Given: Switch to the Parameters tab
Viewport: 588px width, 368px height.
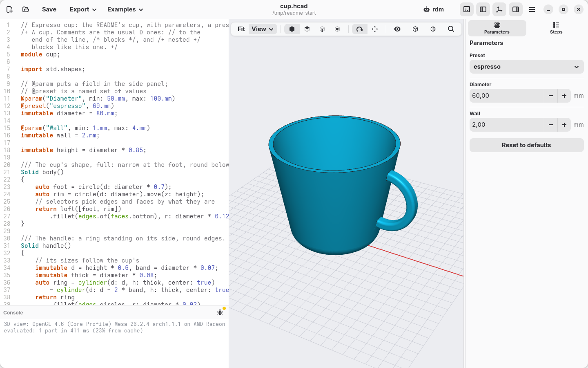Looking at the screenshot, I should [497, 28].
